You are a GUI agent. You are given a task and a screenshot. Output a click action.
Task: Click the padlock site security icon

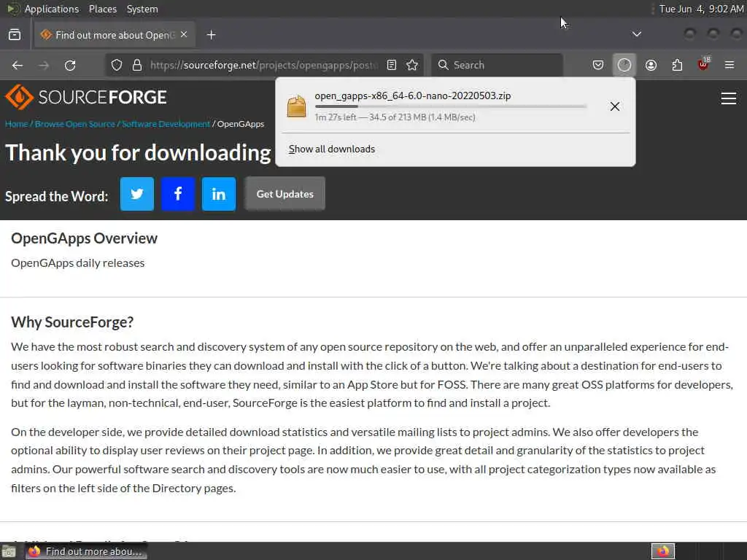pyautogui.click(x=137, y=65)
